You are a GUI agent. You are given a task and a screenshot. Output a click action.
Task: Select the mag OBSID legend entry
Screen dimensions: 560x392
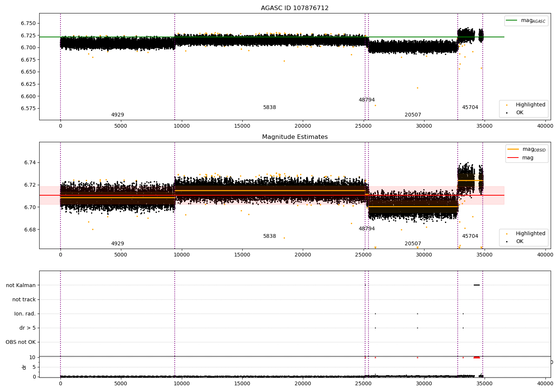(527, 149)
